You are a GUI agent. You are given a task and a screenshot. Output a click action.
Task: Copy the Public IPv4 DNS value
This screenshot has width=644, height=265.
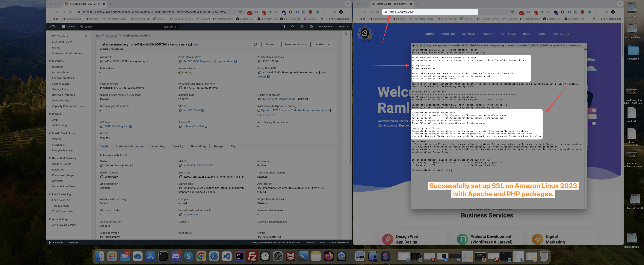(x=259, y=72)
